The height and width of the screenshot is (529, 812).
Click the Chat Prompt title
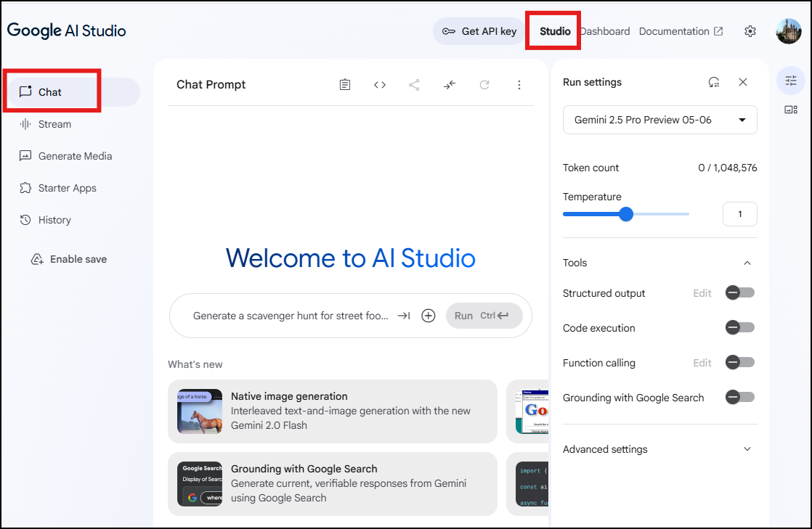[x=211, y=85]
